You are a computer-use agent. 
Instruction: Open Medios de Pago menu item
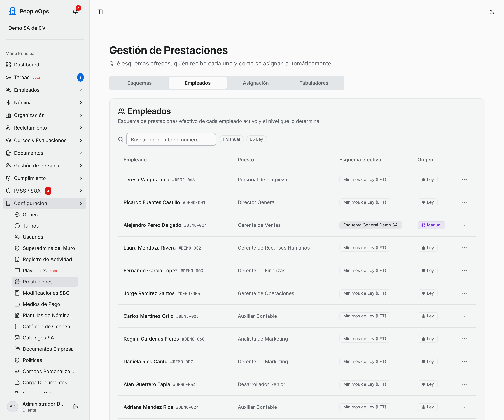45,304
